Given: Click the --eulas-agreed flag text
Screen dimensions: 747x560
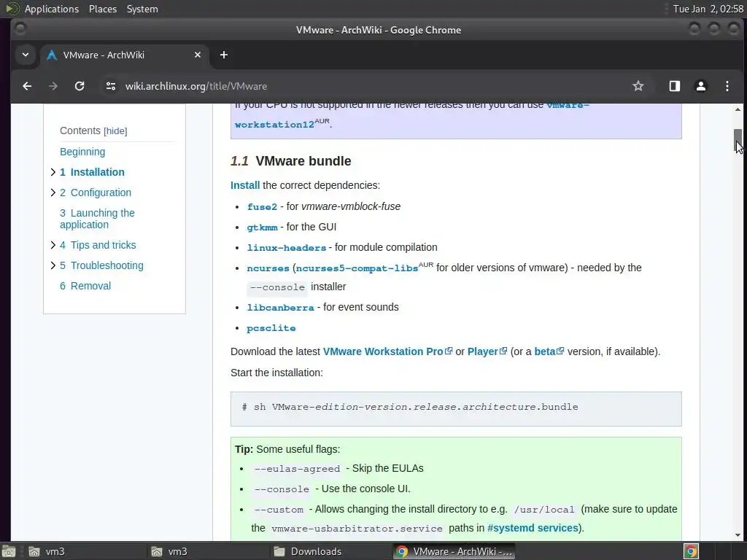Looking at the screenshot, I should pos(297,469).
